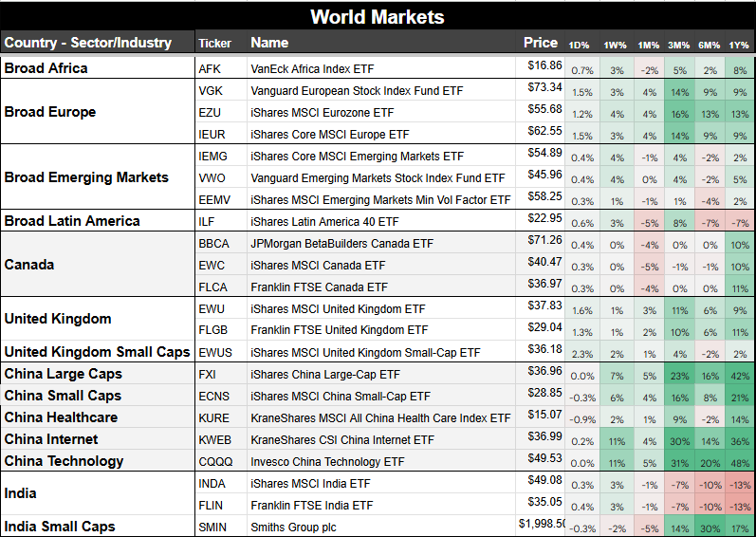Select the AFK ticker cell
Viewport: 756px width, 537px height.
[221, 68]
